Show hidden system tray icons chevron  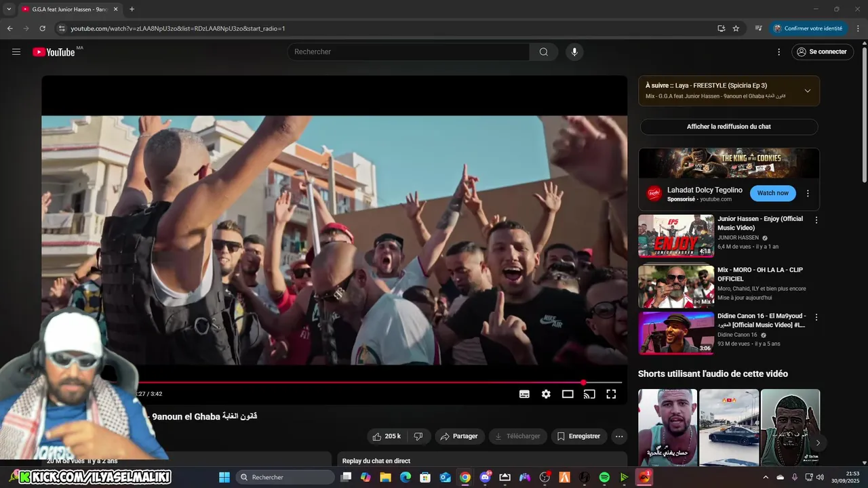[766, 477]
